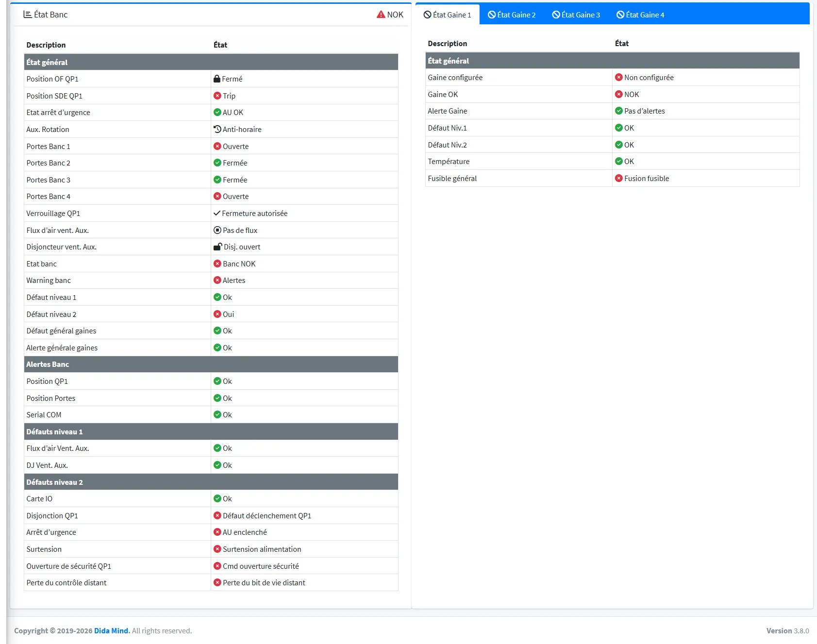Click the red icon beside Oui

pos(217,314)
